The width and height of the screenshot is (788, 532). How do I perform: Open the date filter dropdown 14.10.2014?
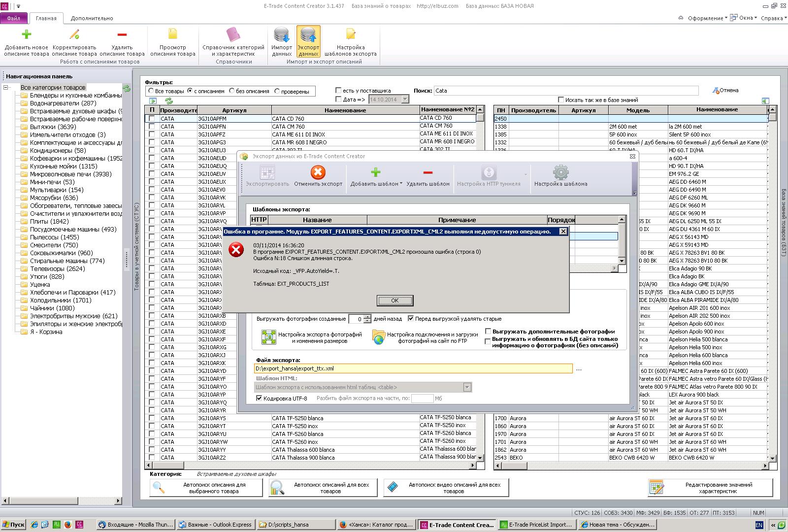(405, 100)
